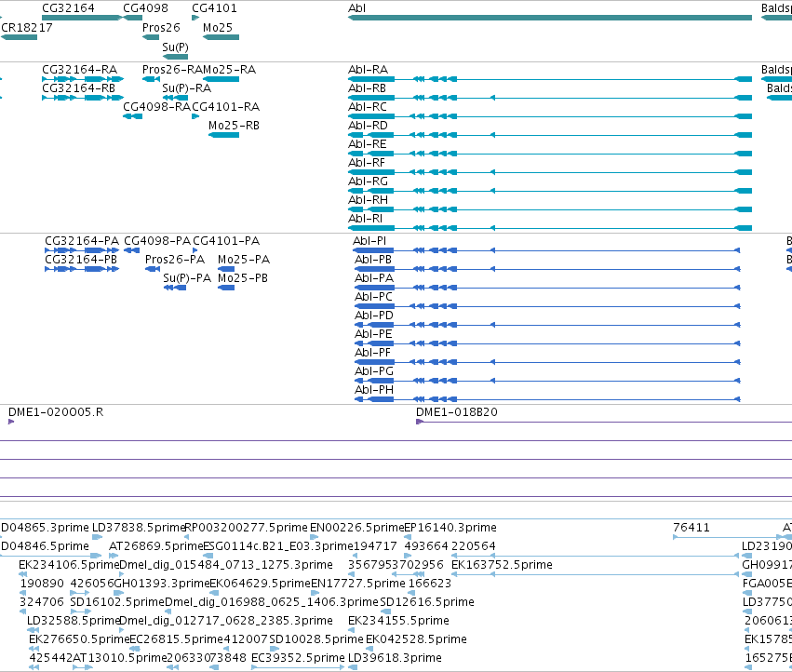Select EST LD32588.5prime
792x672 pixels.
(x=74, y=621)
